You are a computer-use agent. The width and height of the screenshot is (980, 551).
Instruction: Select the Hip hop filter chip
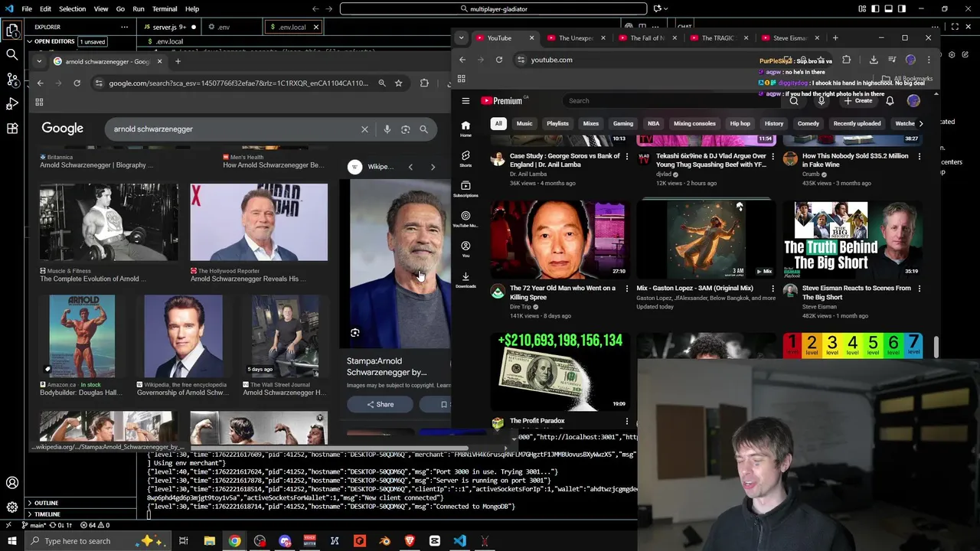tap(740, 123)
